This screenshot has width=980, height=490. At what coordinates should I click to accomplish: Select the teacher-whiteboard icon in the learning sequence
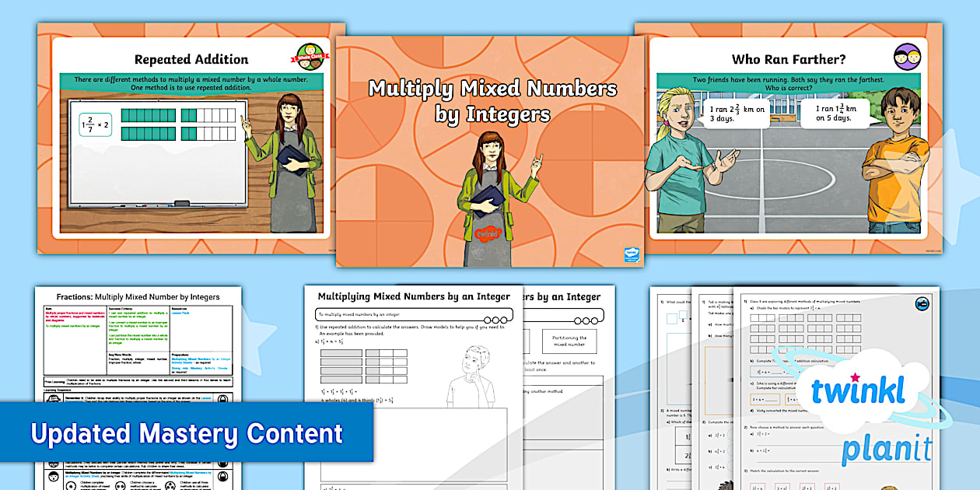(53, 398)
